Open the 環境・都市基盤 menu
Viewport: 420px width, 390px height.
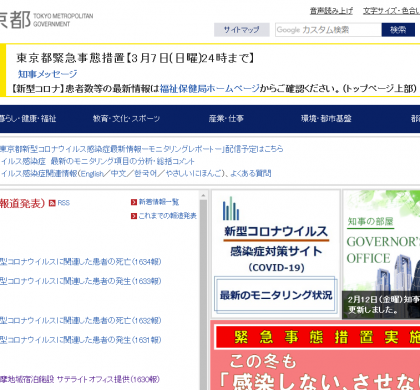326,119
